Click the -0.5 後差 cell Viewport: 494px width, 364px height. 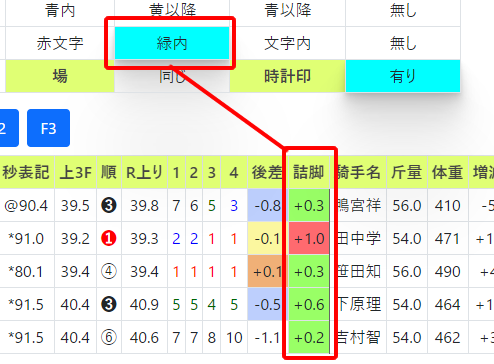pyautogui.click(x=267, y=305)
